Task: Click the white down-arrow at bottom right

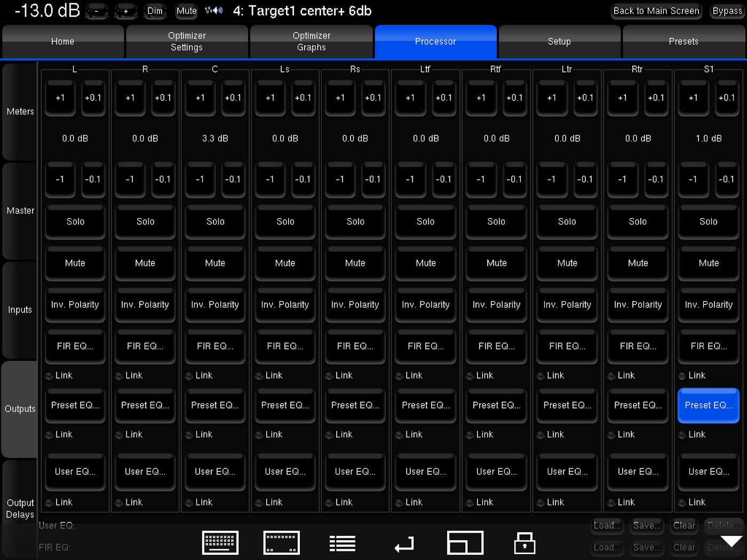Action: click(x=731, y=541)
